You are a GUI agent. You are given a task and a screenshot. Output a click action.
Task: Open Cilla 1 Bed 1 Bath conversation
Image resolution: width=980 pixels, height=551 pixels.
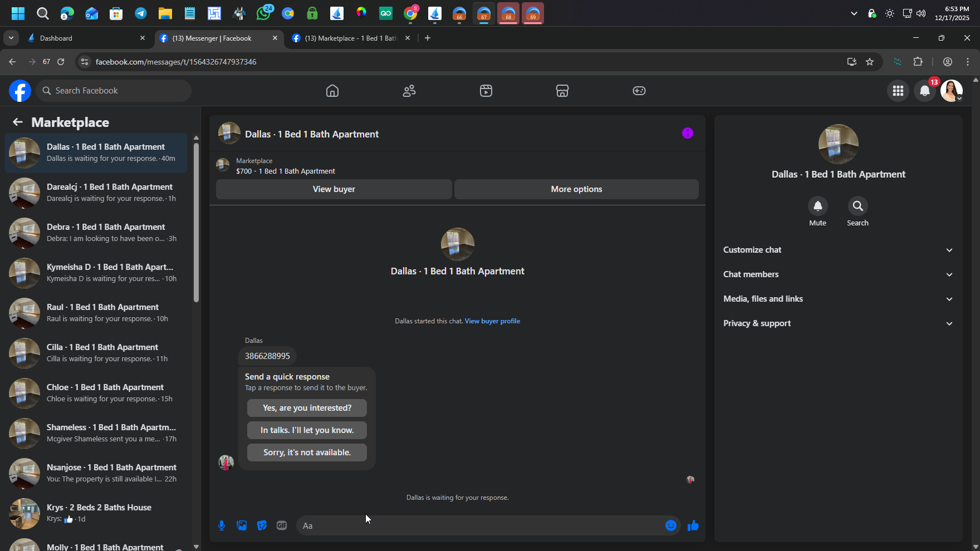pos(96,353)
